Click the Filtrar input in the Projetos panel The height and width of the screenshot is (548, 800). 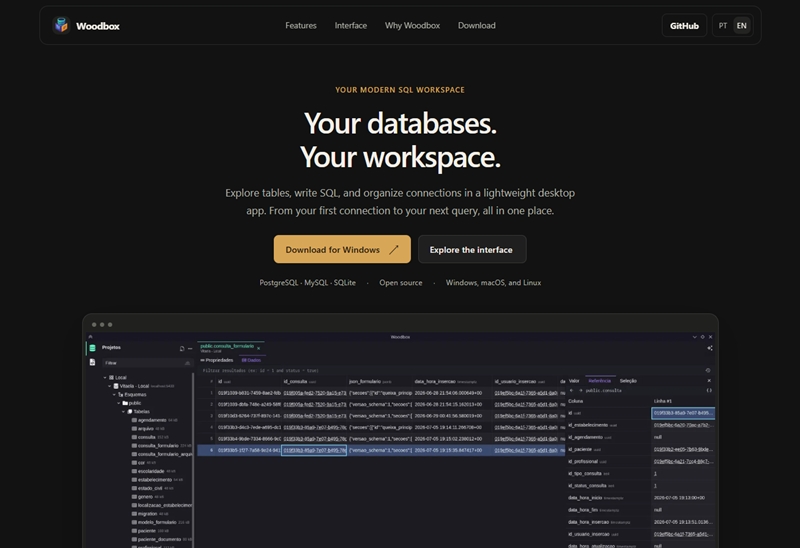(147, 363)
